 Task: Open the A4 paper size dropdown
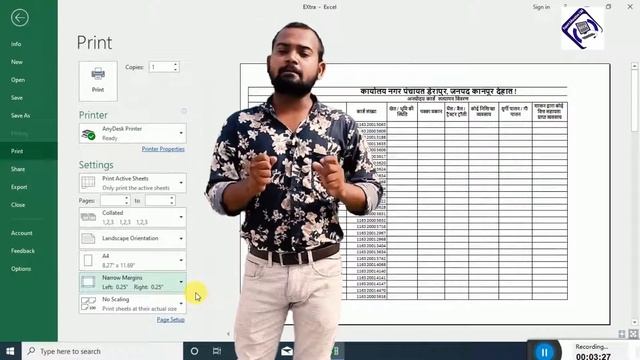click(133, 260)
